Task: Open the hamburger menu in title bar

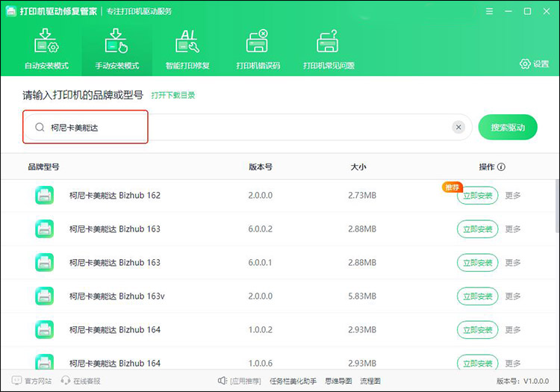Action: tap(489, 11)
